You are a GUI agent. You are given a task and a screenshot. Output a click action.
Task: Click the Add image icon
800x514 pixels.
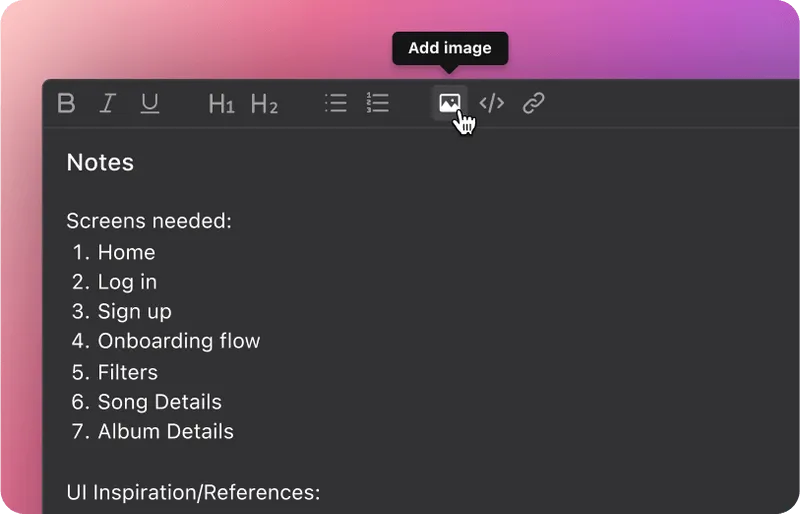450,103
